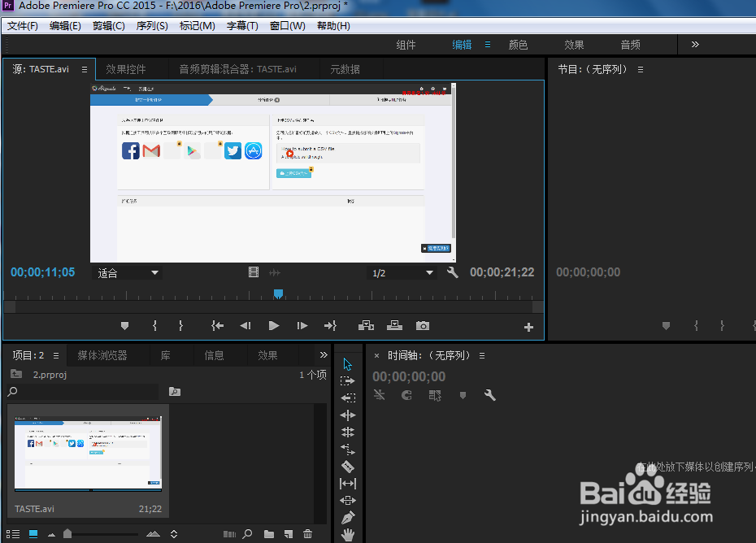Select the Pen tool
This screenshot has height=543, width=756.
coord(348,518)
